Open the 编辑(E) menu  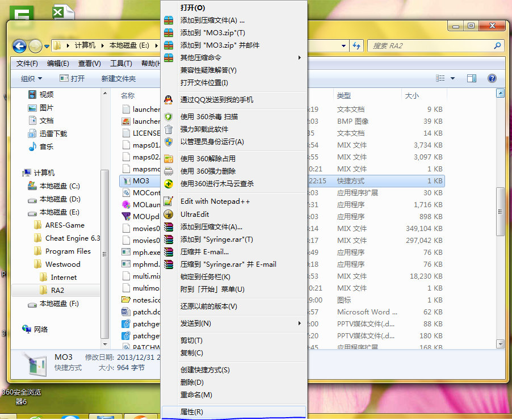(x=58, y=64)
